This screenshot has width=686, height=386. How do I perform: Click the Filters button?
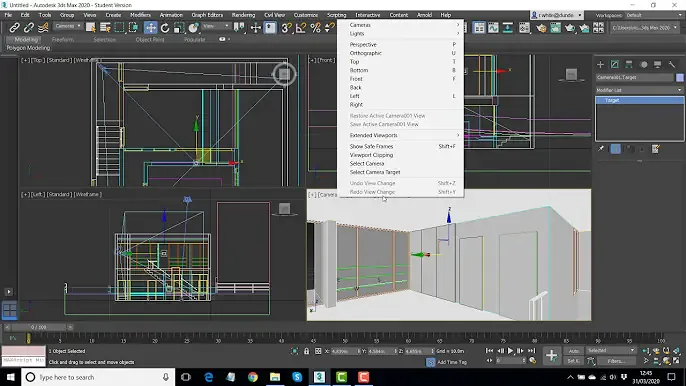click(616, 361)
